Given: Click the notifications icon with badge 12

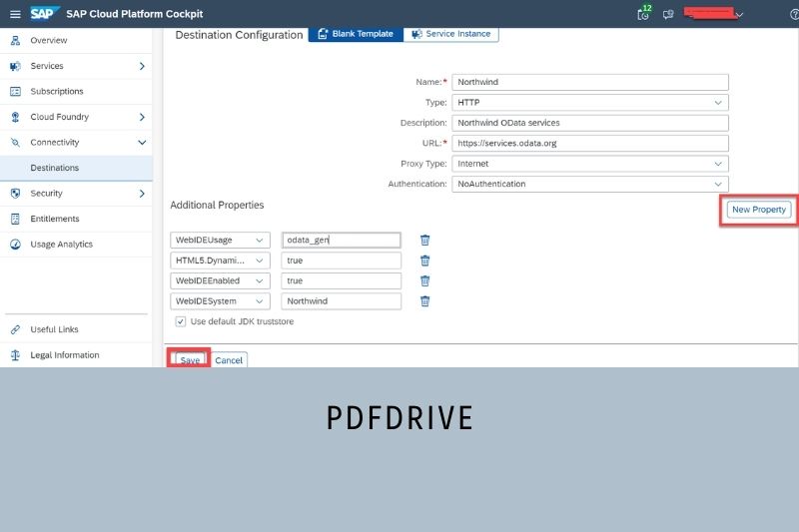Looking at the screenshot, I should click(644, 14).
